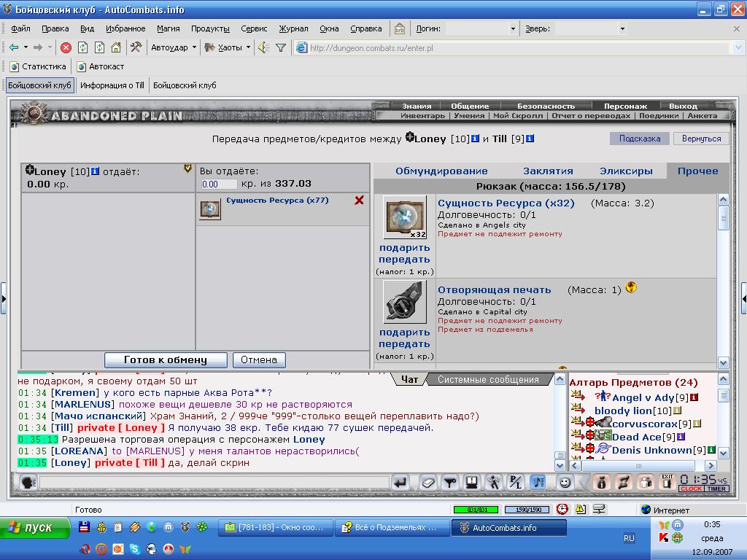Click the network computers icon in status bar
Screen dimensions: 747x560
tap(599, 509)
